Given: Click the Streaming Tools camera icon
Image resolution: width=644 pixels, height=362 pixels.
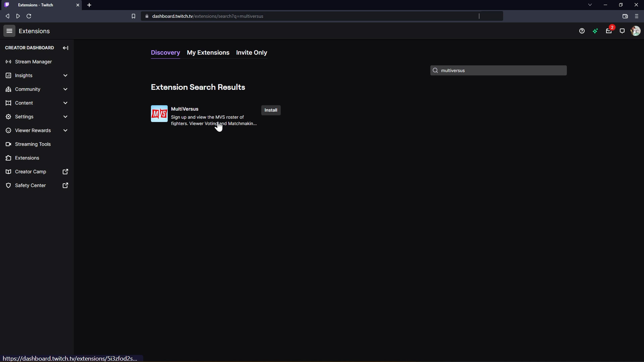Looking at the screenshot, I should click(8, 144).
